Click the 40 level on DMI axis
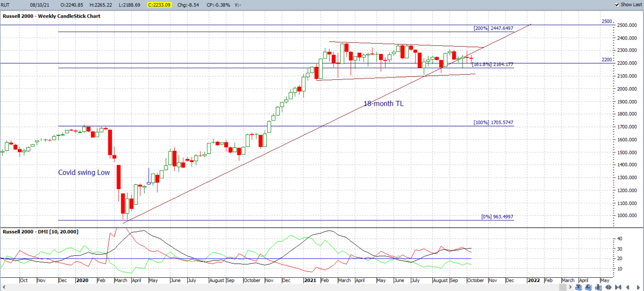The height and width of the screenshot is (291, 644). (620, 239)
